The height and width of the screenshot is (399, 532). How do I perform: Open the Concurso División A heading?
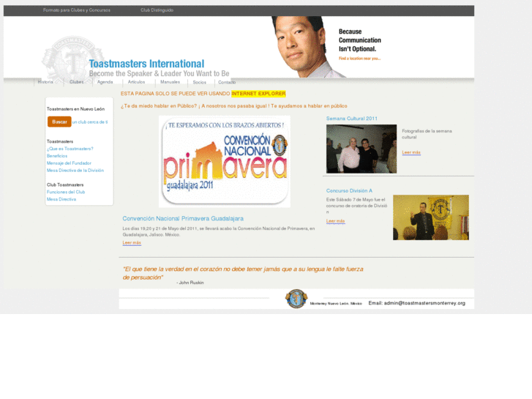[349, 191]
